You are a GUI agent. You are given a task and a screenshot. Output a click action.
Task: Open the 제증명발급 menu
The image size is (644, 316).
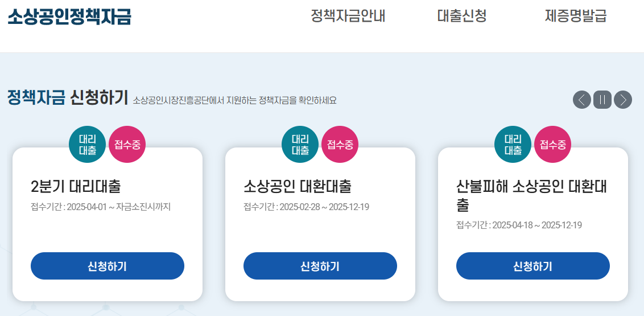click(x=576, y=16)
